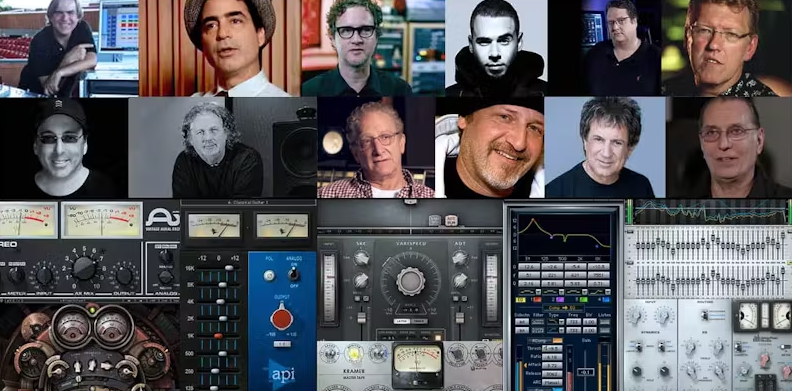The width and height of the screenshot is (792, 391).
Task: Click the api logo on blue panel
Action: (282, 375)
